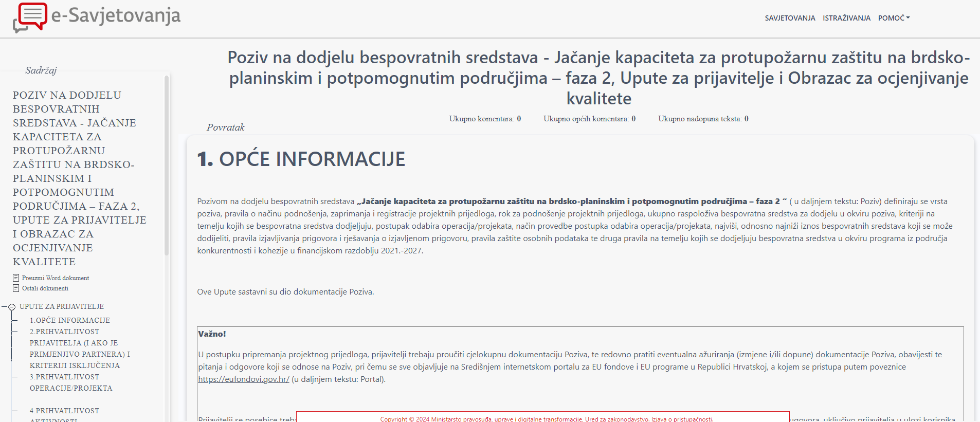
Task: Go to the ISTRAŽIVANJA menu item
Action: pyautogui.click(x=846, y=18)
